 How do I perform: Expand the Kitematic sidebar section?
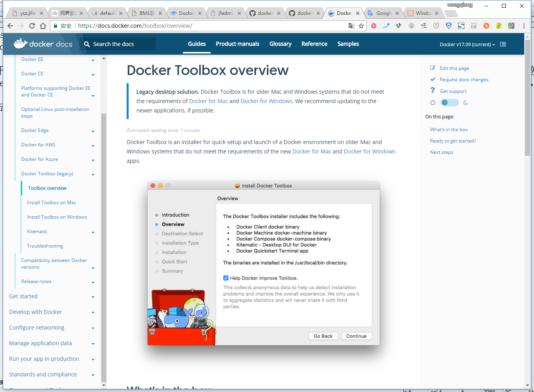point(93,233)
